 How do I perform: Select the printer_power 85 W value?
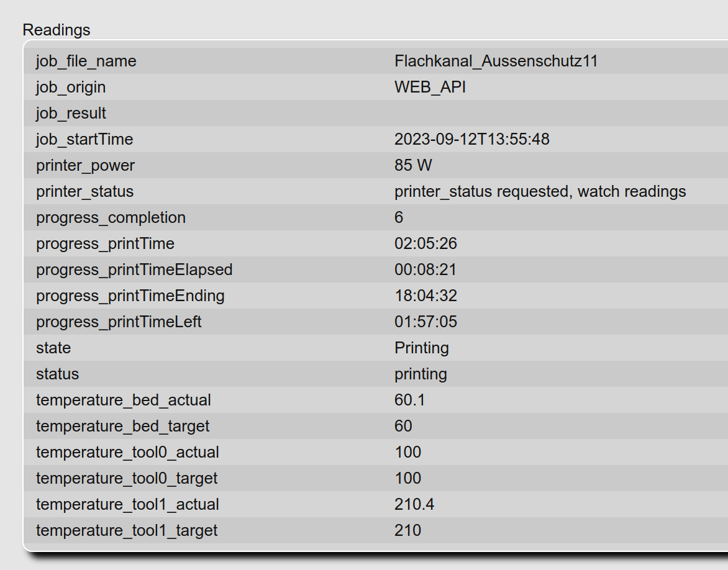tap(413, 165)
